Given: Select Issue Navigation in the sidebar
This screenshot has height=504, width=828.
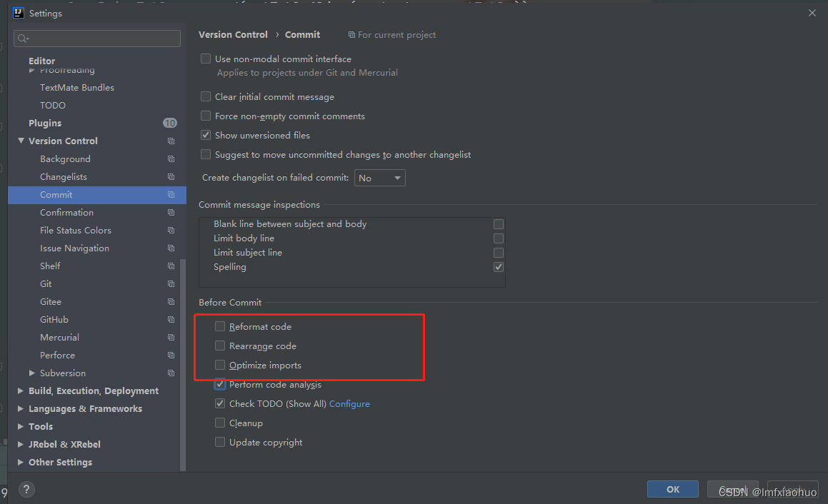Looking at the screenshot, I should pyautogui.click(x=74, y=248).
